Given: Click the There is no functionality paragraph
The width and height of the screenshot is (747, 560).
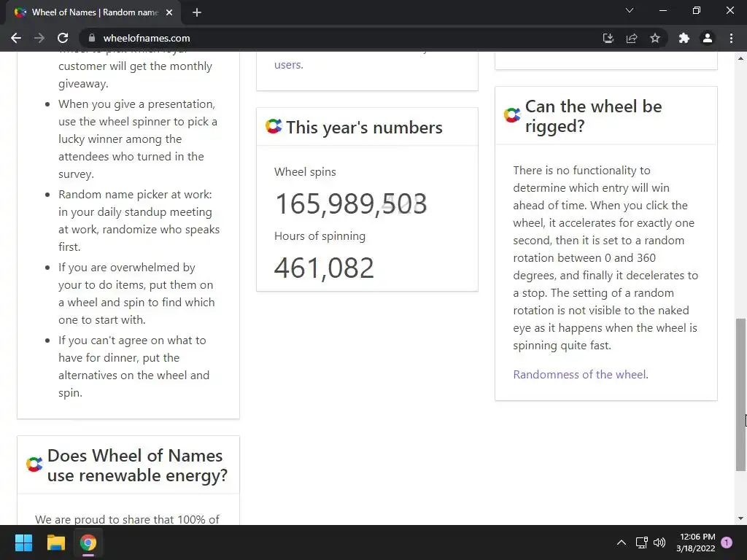Looking at the screenshot, I should coord(605,258).
